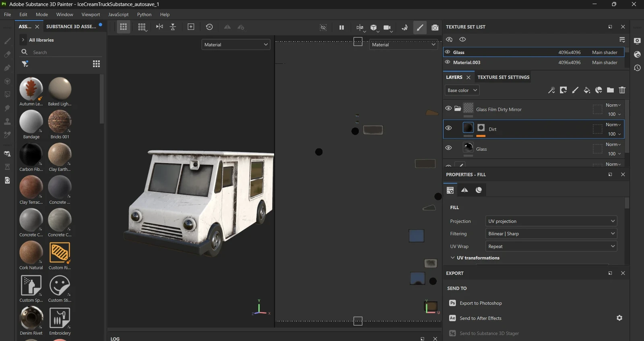Click Export to Photoshop

click(481, 303)
